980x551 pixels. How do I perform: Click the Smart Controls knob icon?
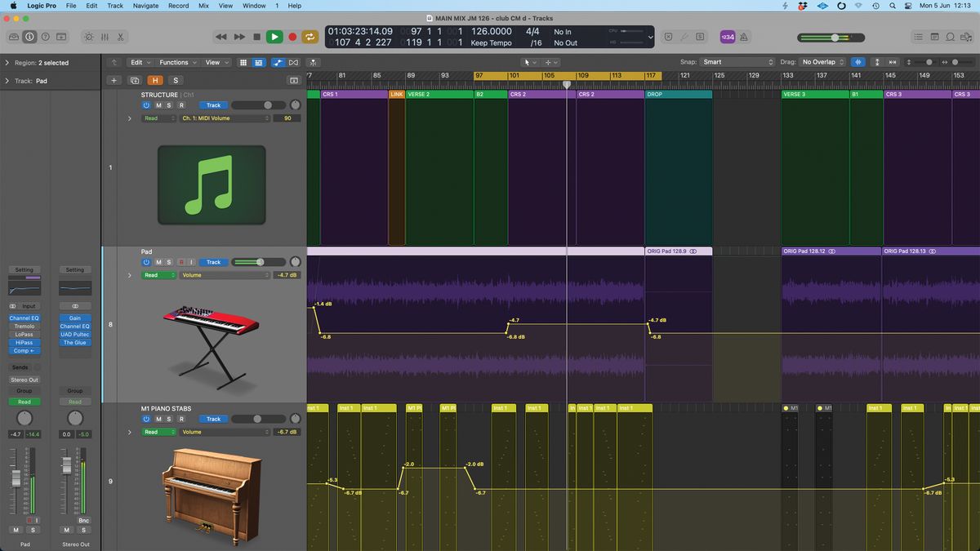(x=88, y=37)
